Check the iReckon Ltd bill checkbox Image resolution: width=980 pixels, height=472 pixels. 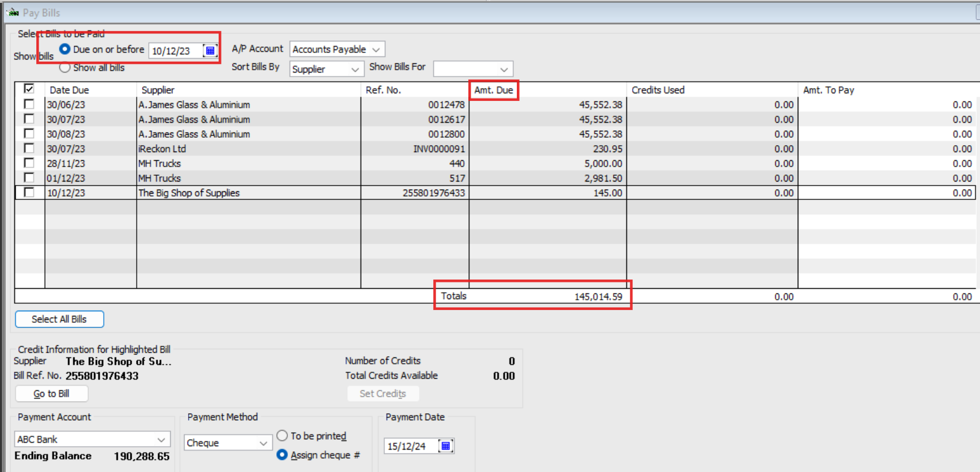coord(29,148)
